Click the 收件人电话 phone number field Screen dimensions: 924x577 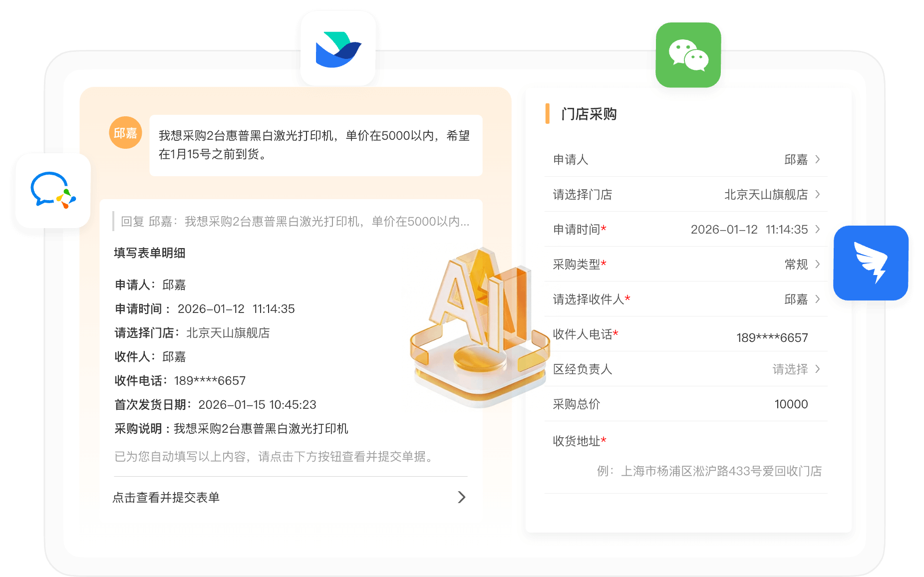click(772, 337)
